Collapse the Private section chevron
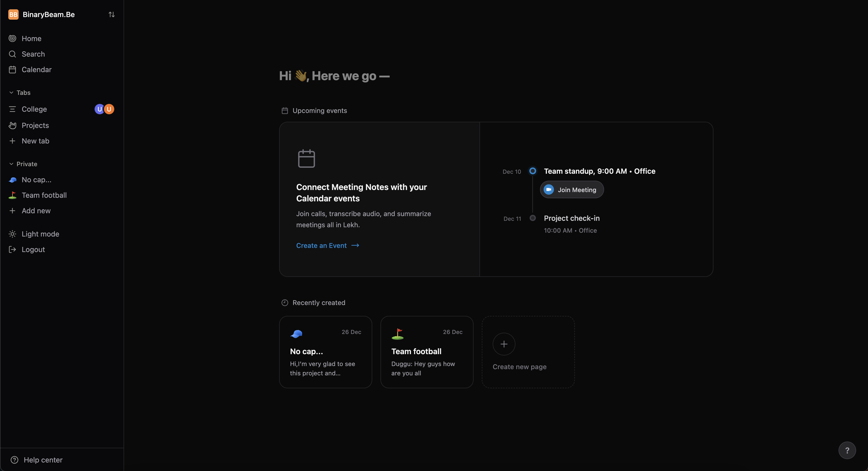The width and height of the screenshot is (868, 471). point(11,164)
